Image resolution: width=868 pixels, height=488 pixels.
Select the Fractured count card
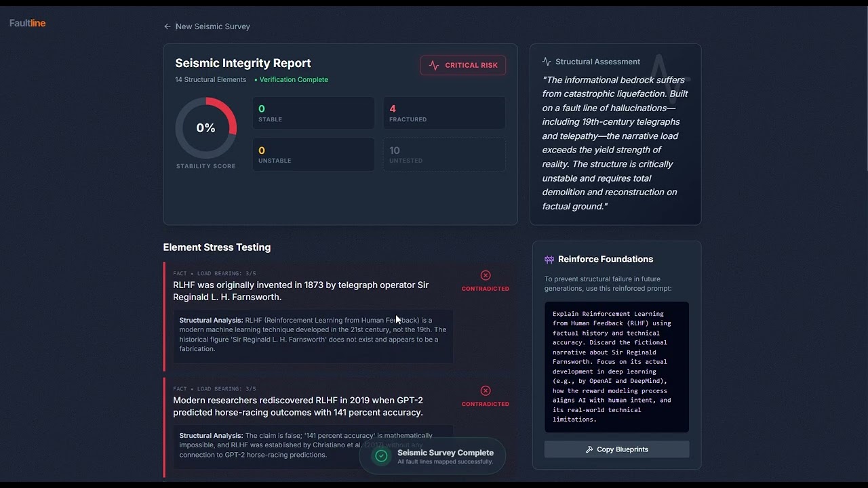444,113
